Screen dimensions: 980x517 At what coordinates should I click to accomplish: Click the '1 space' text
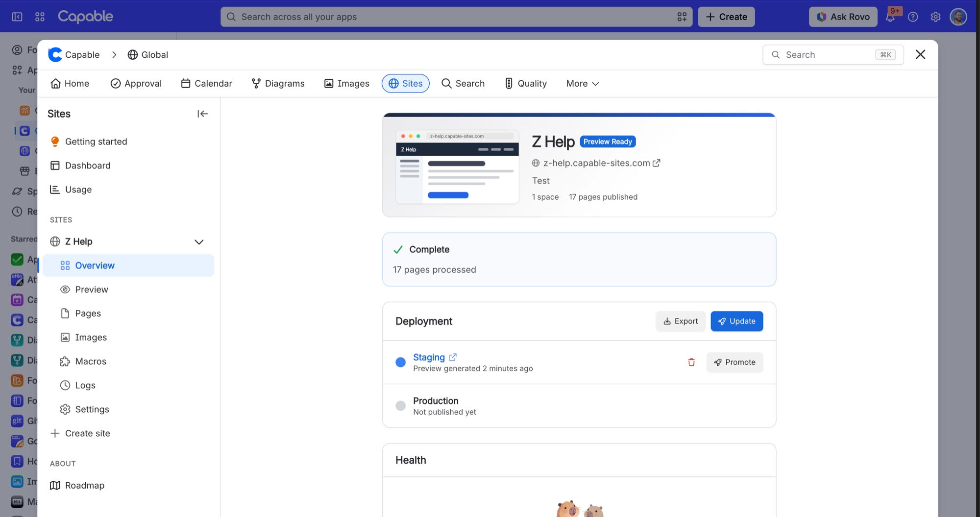coord(545,197)
